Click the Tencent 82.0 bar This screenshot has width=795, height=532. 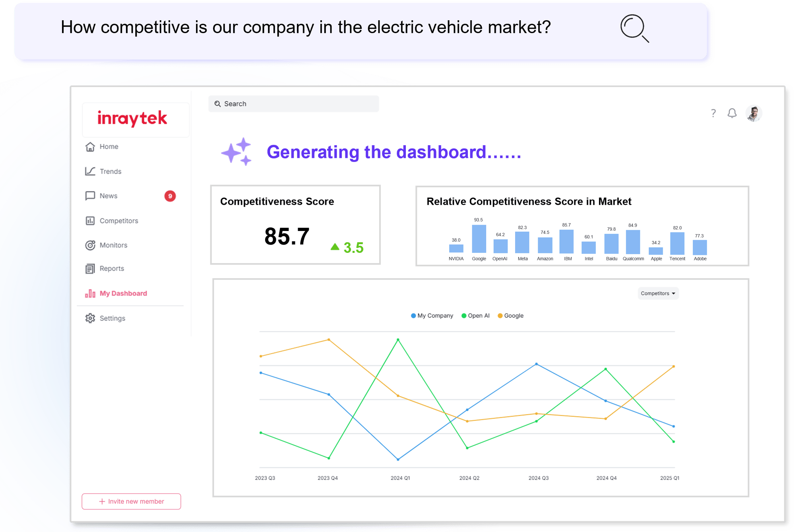(677, 243)
